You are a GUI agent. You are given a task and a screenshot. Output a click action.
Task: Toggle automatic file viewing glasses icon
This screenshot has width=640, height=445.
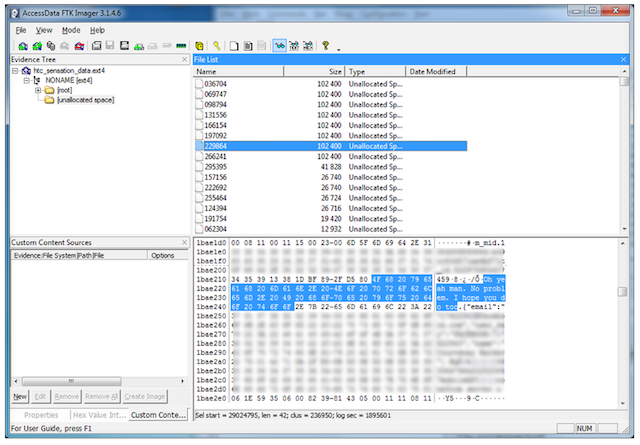click(x=280, y=46)
